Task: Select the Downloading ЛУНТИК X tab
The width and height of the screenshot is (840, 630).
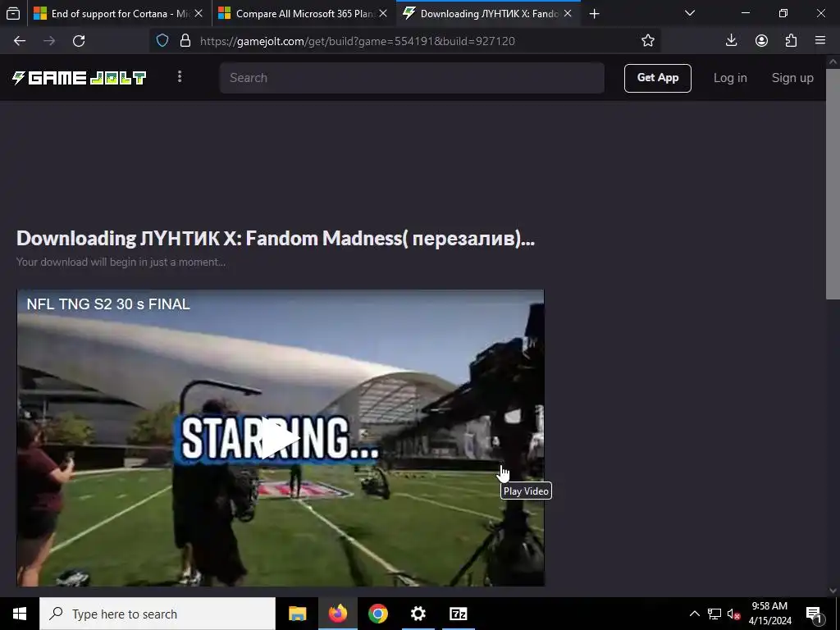Action: [487, 13]
